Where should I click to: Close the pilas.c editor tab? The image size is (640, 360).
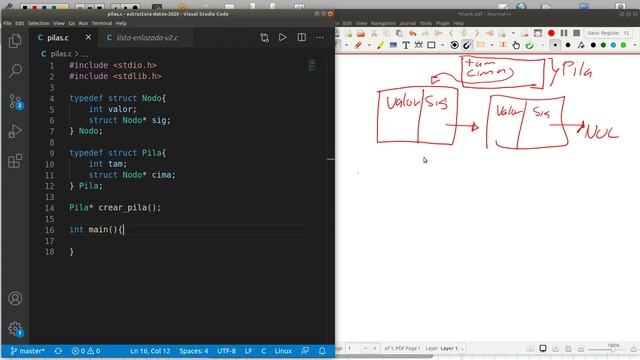(88, 38)
